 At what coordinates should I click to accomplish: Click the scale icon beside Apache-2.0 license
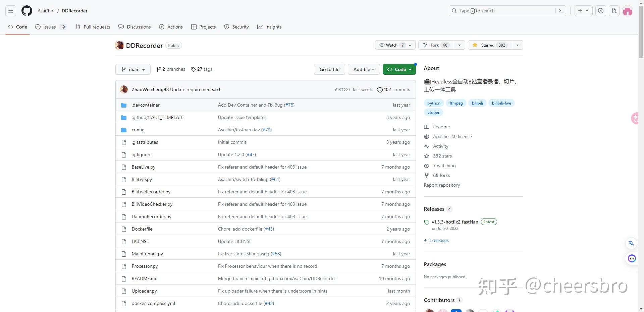point(427,136)
